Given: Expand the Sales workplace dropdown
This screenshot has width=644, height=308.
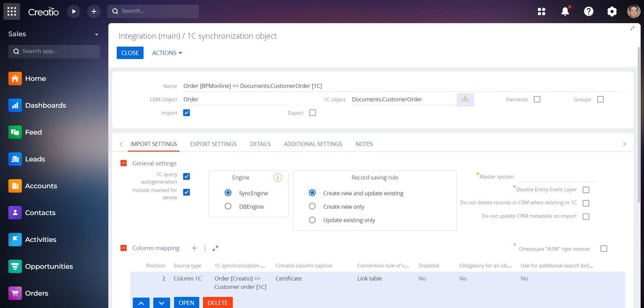Looking at the screenshot, I should [x=96, y=34].
